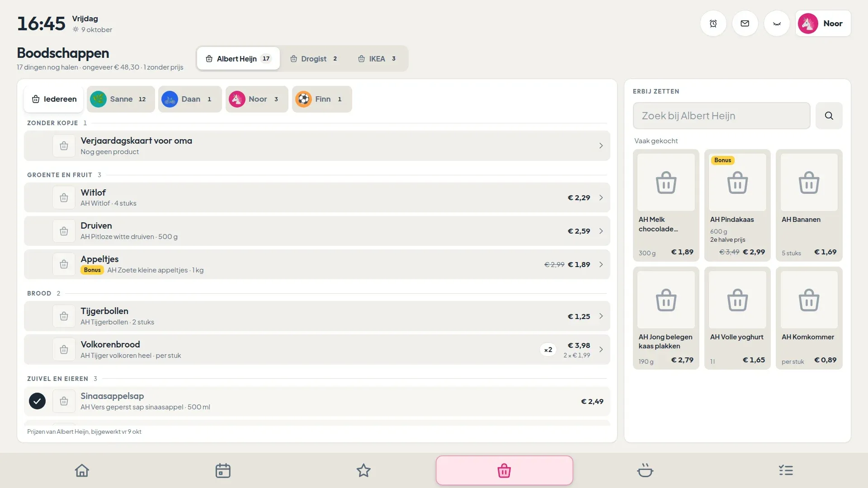Add AH Bananen product card
This screenshot has height=488, width=868.
click(809, 205)
